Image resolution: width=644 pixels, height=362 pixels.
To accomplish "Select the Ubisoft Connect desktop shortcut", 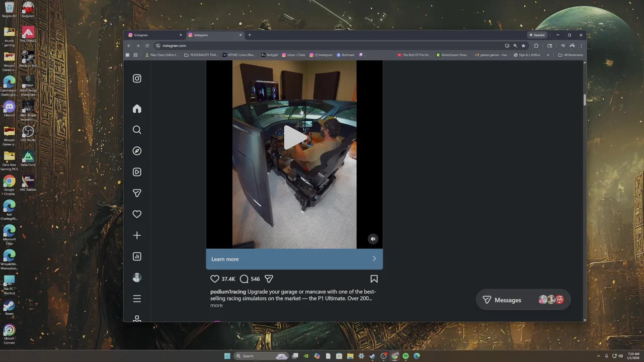I will coord(9,334).
